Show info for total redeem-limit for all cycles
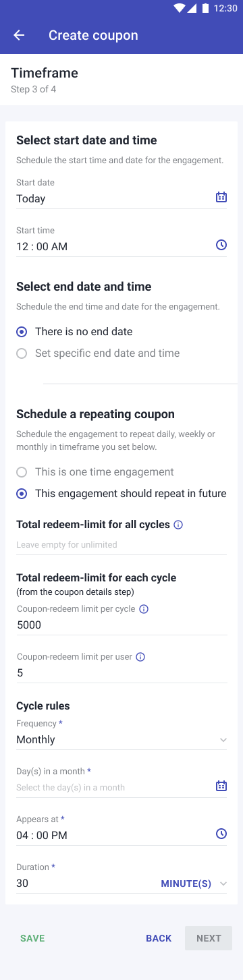 click(x=178, y=525)
